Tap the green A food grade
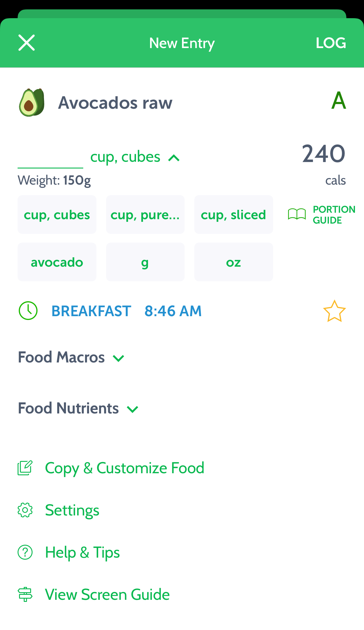The image size is (364, 630). coord(339,101)
